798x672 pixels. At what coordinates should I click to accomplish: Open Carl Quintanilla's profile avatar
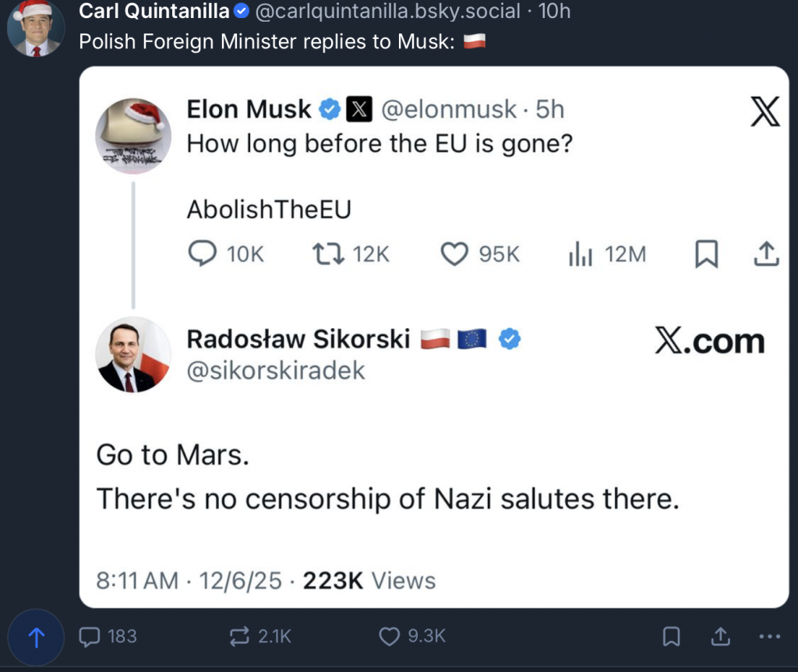click(x=36, y=28)
